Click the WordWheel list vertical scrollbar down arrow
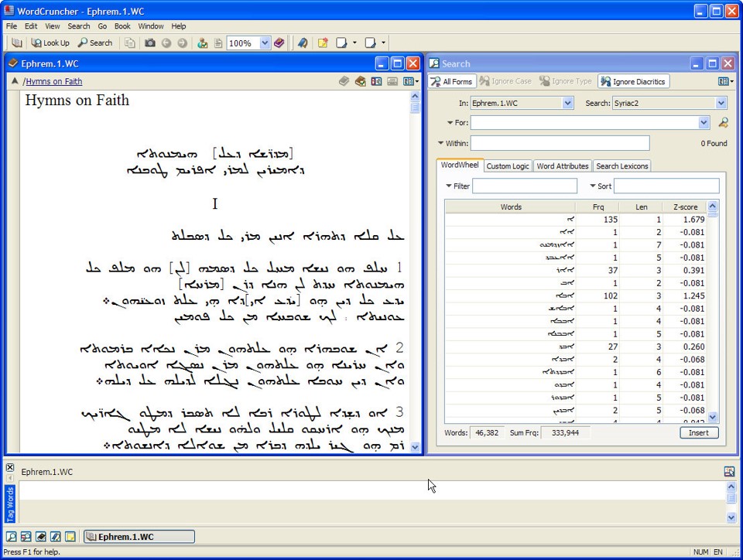 coord(713,417)
